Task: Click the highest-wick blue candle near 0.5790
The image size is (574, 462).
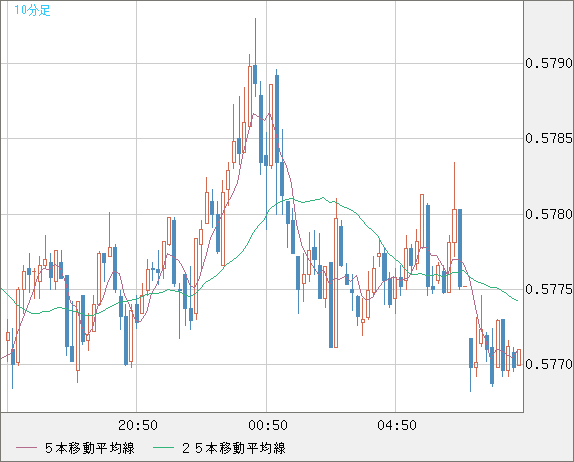Action: (255, 57)
